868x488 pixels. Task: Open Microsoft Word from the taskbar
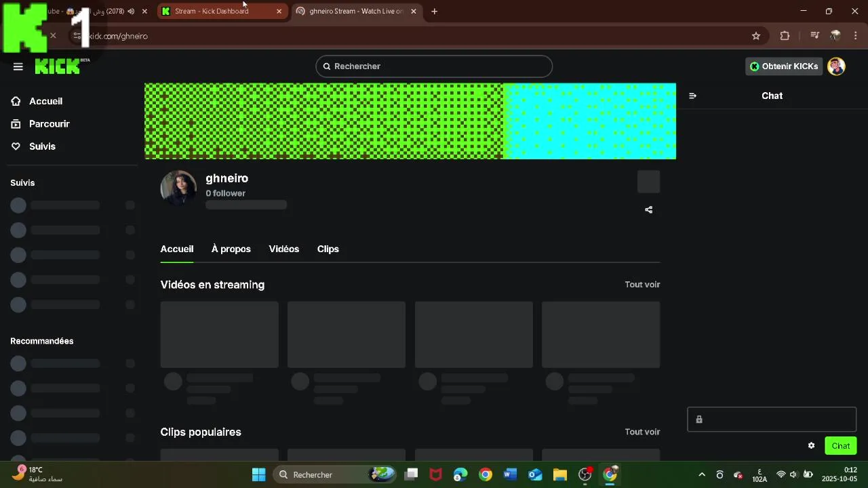click(510, 474)
